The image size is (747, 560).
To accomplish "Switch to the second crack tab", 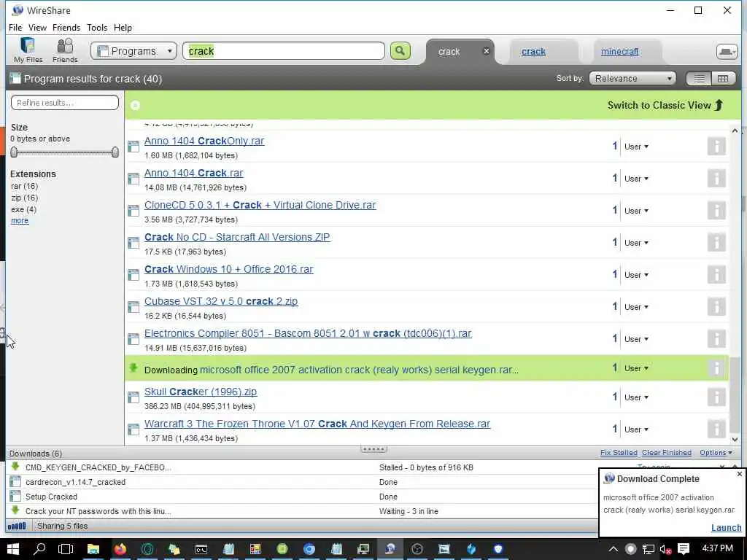I will click(533, 52).
